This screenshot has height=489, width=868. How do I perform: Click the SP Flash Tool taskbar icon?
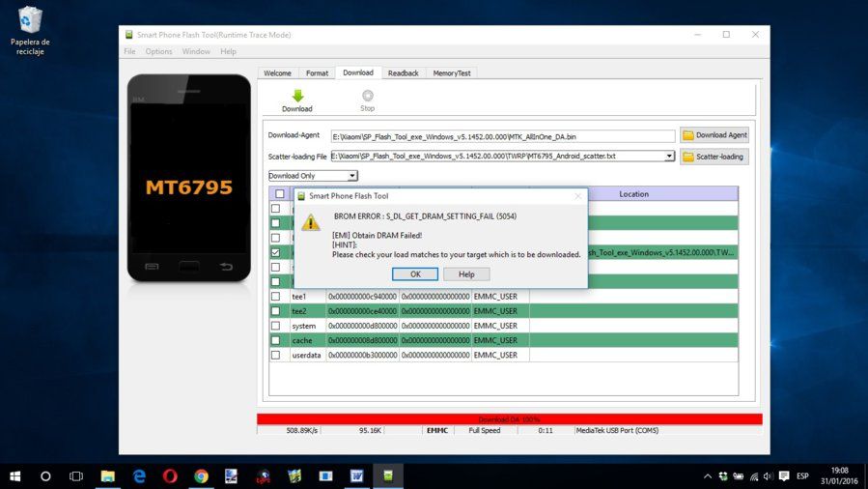[388, 475]
